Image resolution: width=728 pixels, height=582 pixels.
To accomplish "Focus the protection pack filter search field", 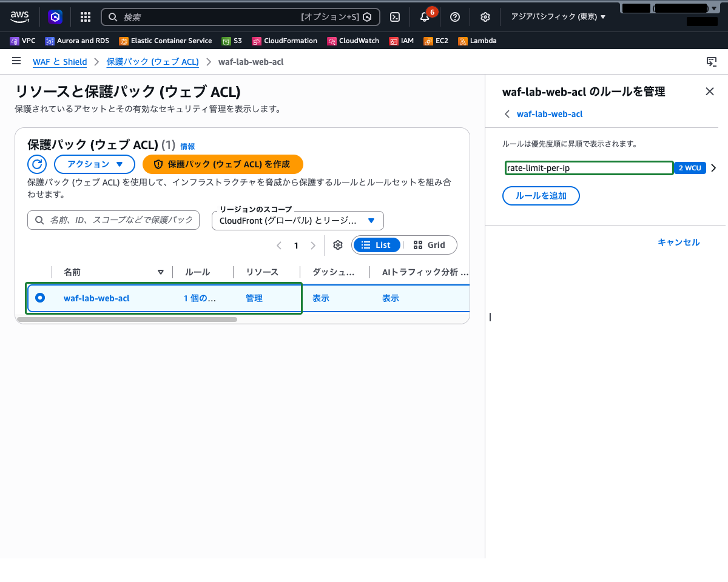I will pos(113,220).
